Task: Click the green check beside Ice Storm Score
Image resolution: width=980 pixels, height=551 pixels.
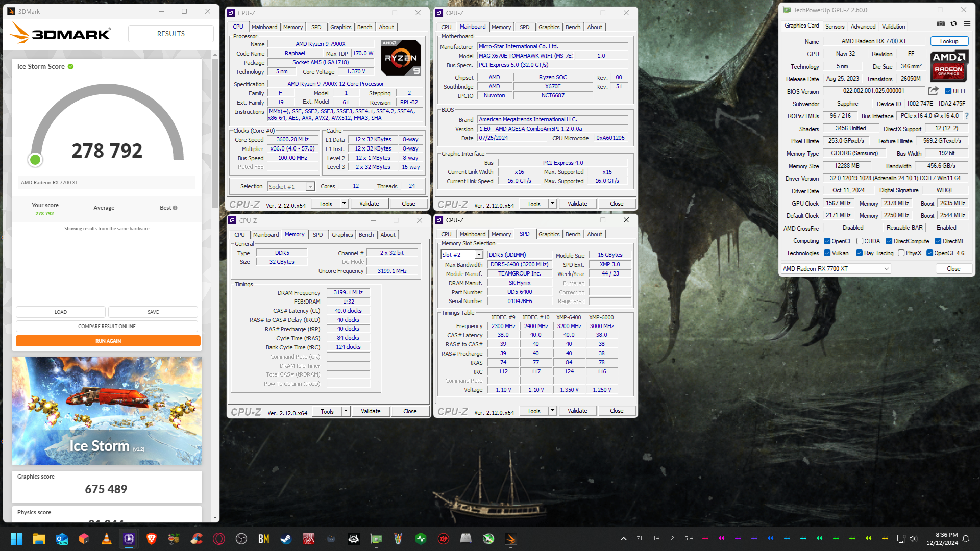Action: [x=70, y=66]
